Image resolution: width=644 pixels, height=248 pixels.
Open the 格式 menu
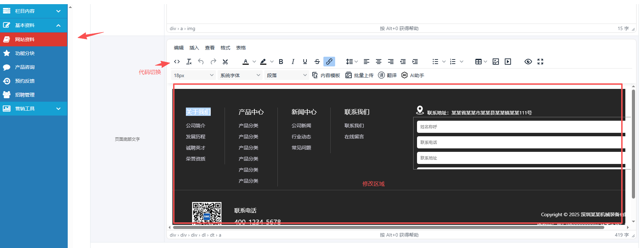[x=225, y=48]
